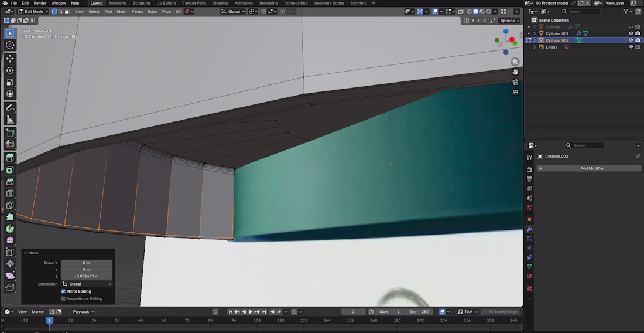Click the Move Z value field
Image resolution: width=644 pixels, height=333 pixels.
[87, 276]
